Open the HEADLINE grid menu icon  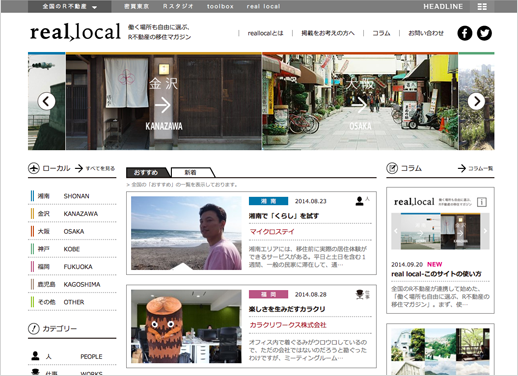[x=482, y=6]
